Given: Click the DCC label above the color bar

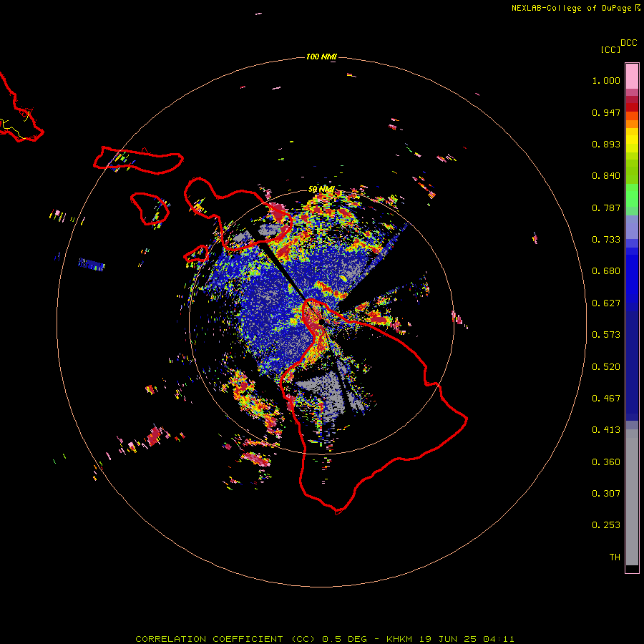Looking at the screenshot, I should click(x=628, y=43).
